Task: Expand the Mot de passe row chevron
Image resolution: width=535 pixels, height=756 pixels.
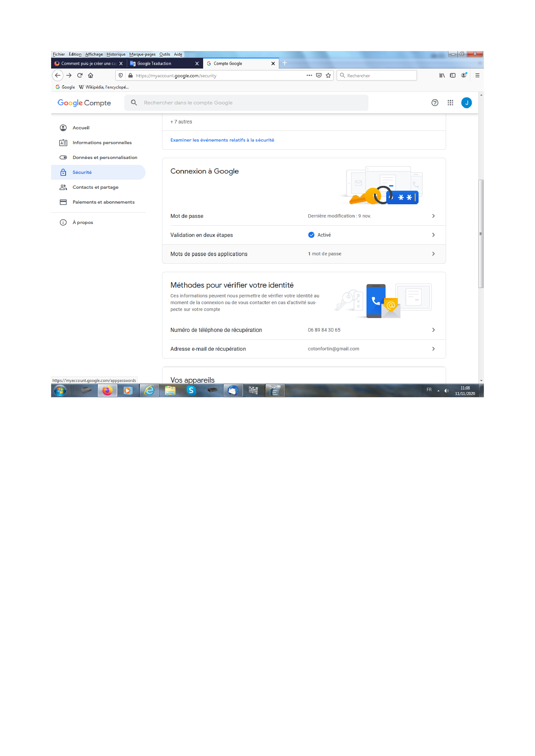Action: coord(433,216)
